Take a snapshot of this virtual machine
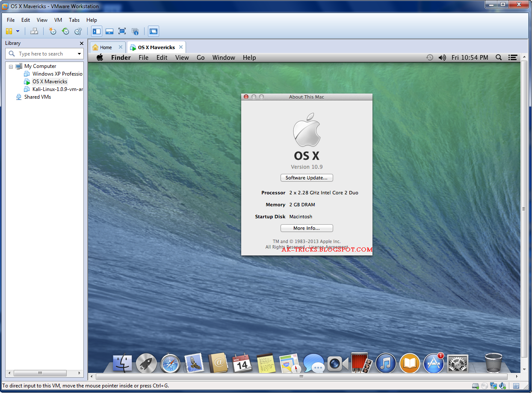The width and height of the screenshot is (532, 393). [x=53, y=31]
